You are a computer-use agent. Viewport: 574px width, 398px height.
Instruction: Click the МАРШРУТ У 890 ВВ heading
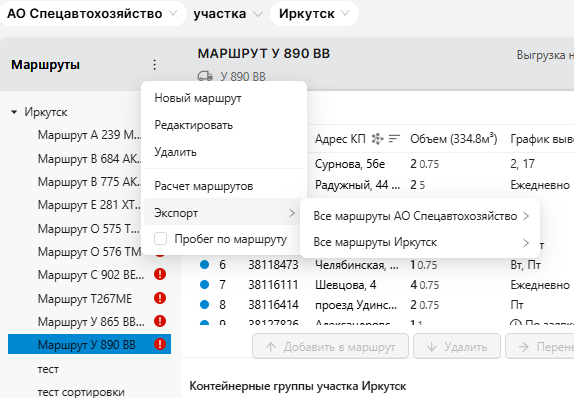pyautogui.click(x=264, y=53)
